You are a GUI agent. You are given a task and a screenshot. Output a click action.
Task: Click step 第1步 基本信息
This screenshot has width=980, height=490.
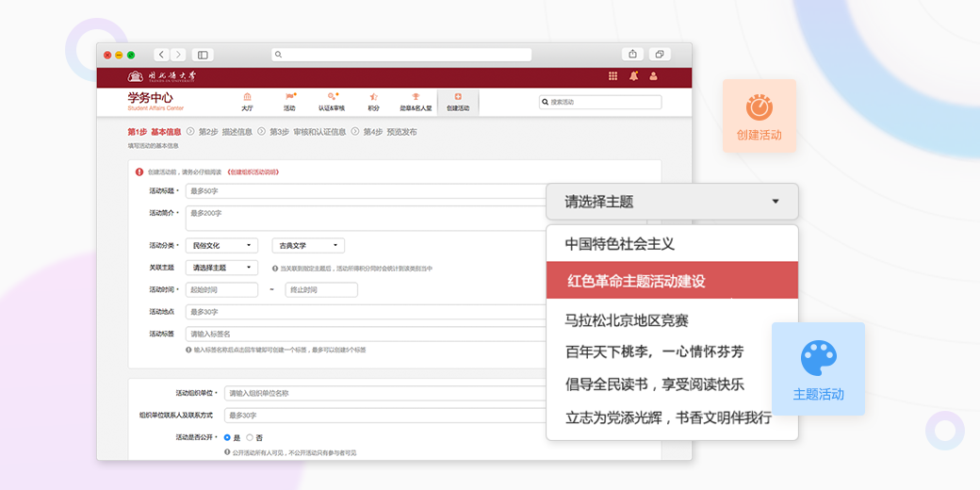155,132
